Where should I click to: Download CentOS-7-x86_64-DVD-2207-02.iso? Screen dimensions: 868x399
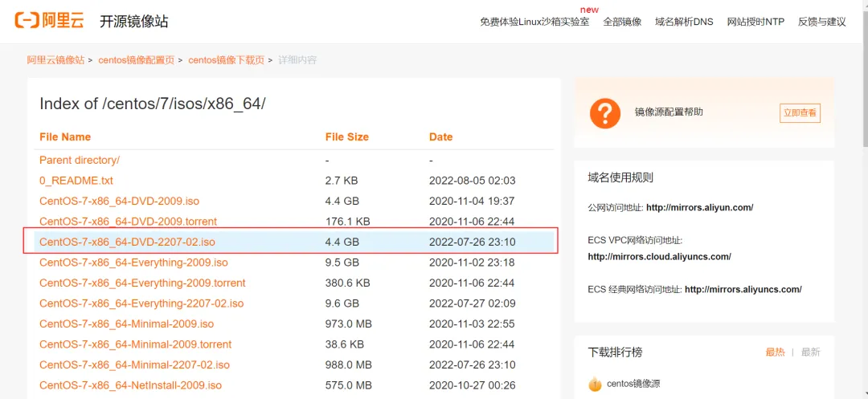(x=127, y=242)
